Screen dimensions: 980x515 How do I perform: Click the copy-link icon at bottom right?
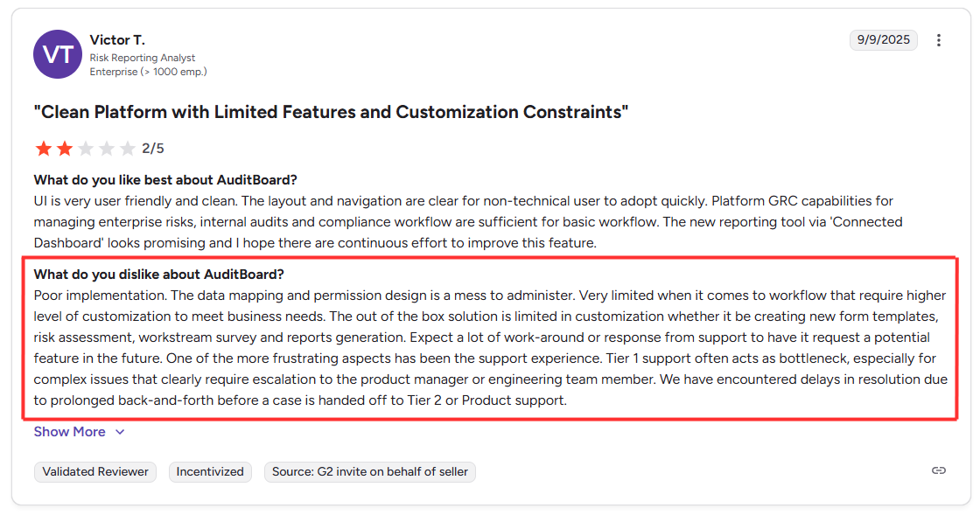(x=939, y=470)
